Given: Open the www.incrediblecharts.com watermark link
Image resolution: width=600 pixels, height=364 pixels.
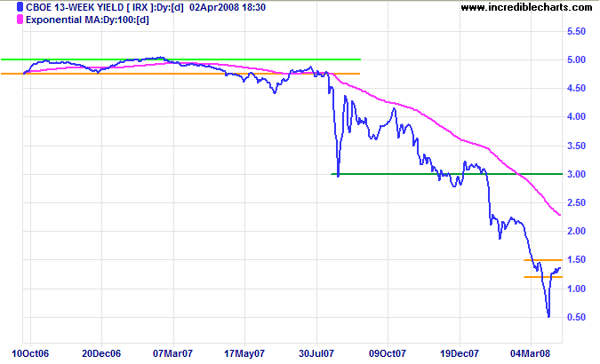Looking at the screenshot, I should point(526,7).
